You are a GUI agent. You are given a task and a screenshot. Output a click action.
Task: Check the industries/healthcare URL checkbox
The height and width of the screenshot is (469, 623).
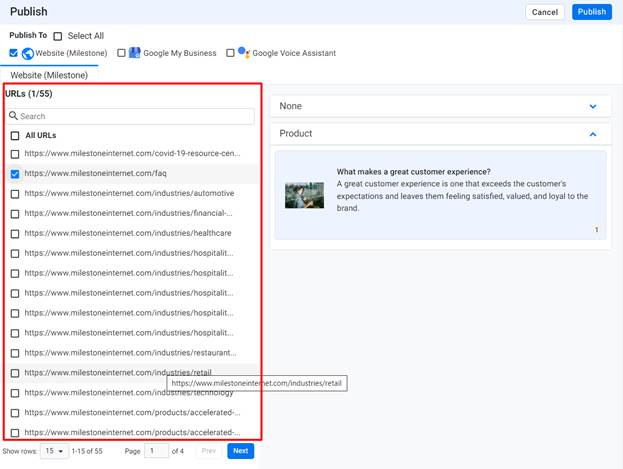coord(15,234)
